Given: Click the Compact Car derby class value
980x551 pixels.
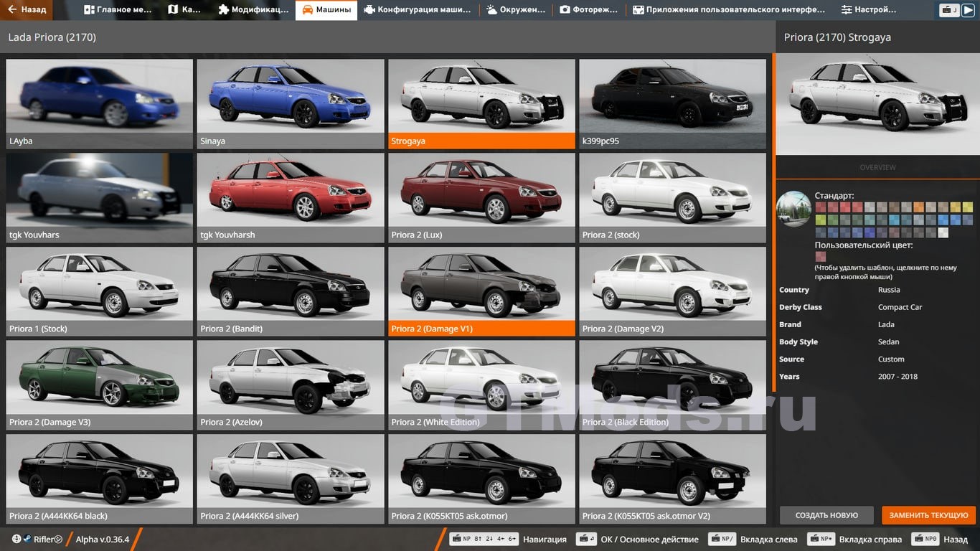Looking at the screenshot, I should (x=900, y=307).
